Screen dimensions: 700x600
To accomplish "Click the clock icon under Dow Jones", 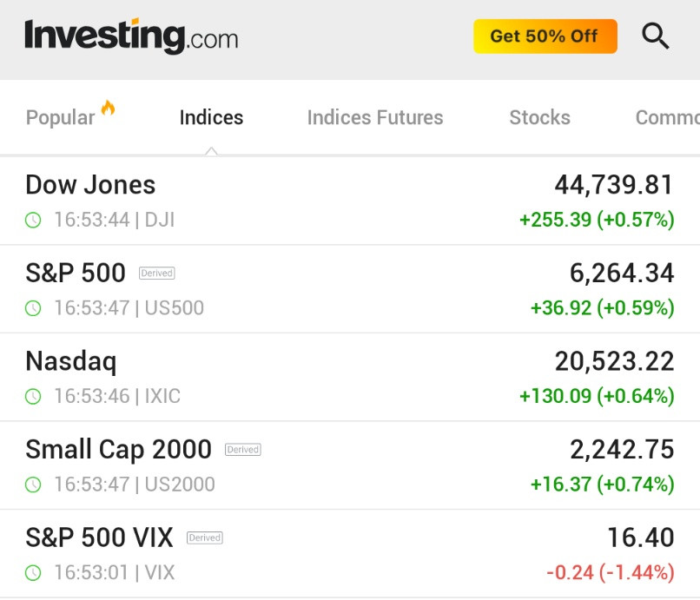I will [x=33, y=221].
